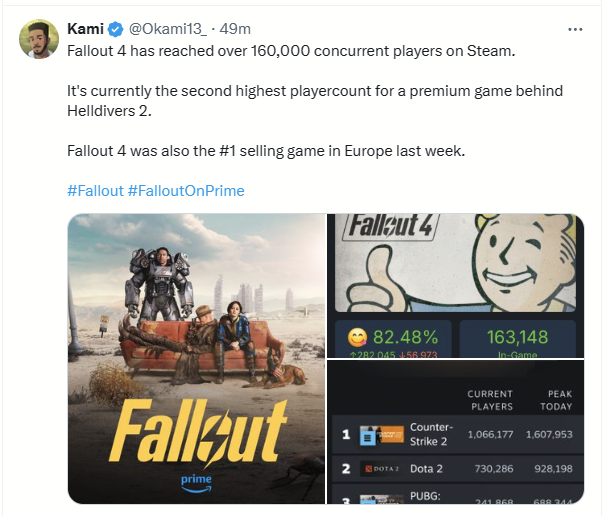The height and width of the screenshot is (516, 612).
Task: Open the Fallout Prime poster image
Action: (x=196, y=358)
